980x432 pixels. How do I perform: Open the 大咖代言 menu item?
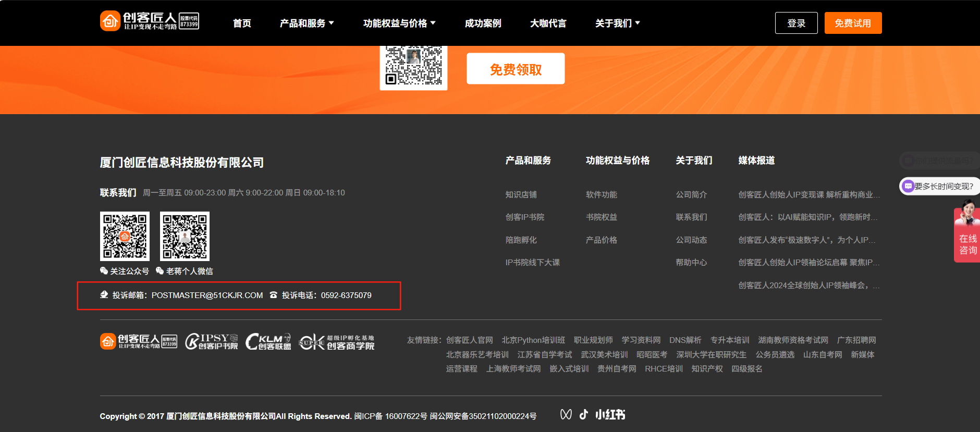pyautogui.click(x=548, y=23)
